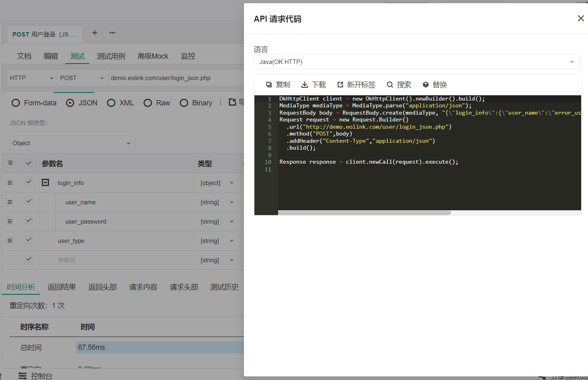The height and width of the screenshot is (380, 588).
Task: Click the 替换 replace icon
Action: click(426, 85)
